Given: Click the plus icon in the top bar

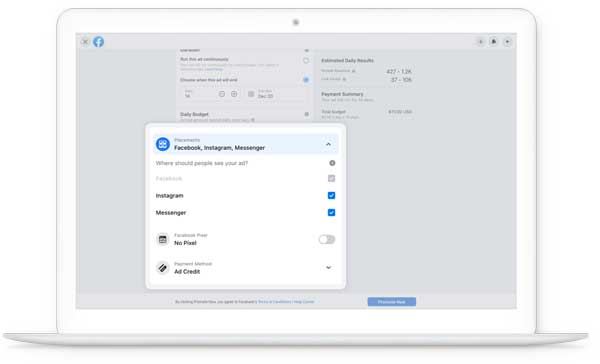Looking at the screenshot, I should (x=481, y=42).
